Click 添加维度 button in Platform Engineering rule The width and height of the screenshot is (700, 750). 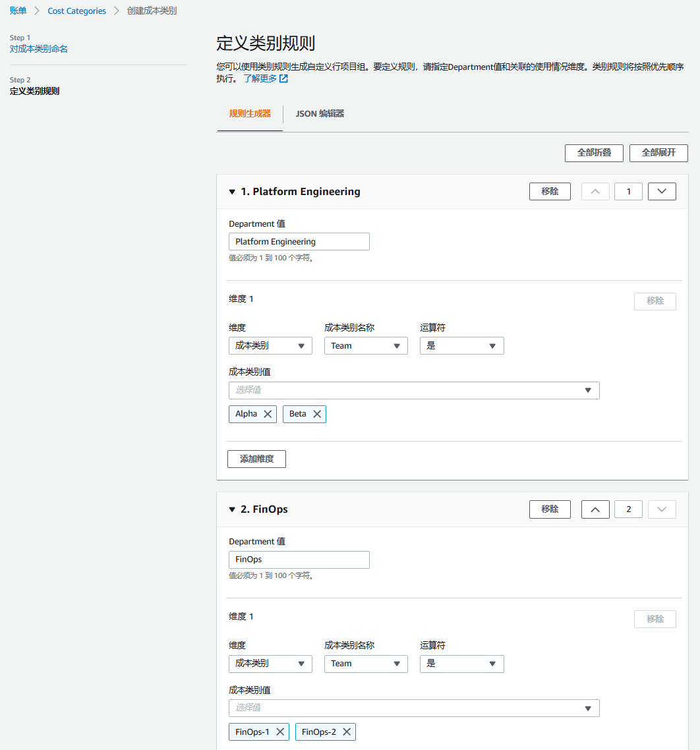pyautogui.click(x=256, y=459)
